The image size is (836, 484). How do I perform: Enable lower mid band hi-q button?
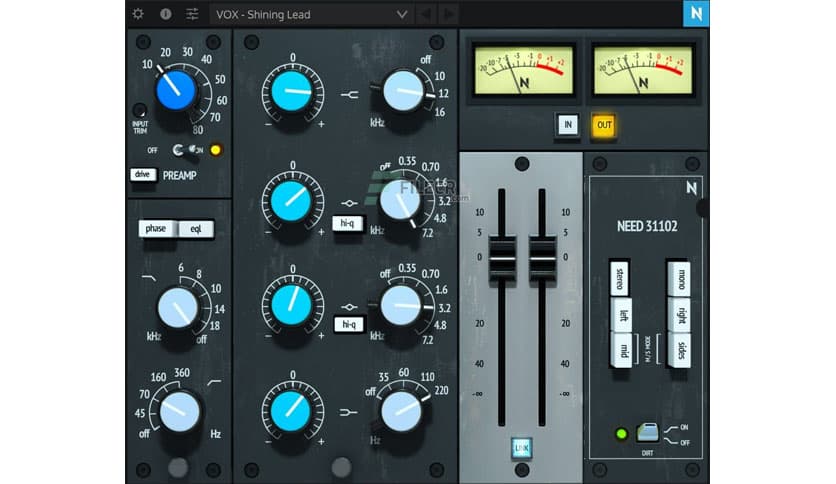(349, 324)
